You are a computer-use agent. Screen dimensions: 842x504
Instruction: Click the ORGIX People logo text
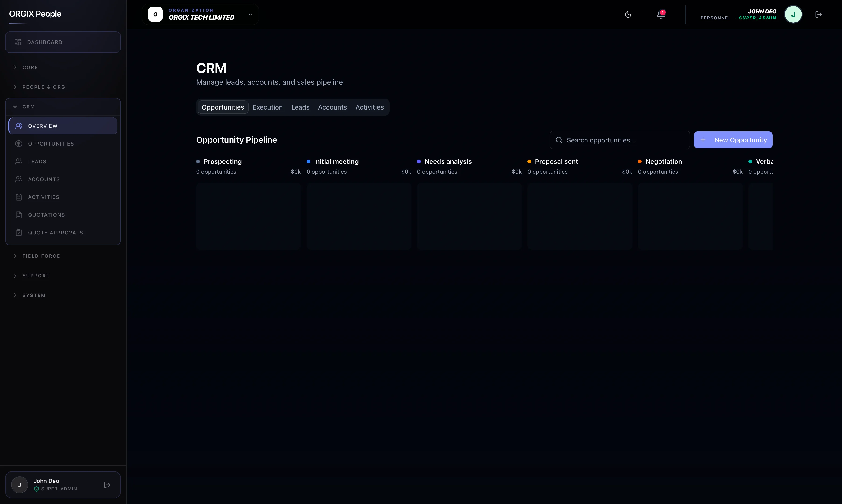(x=35, y=14)
